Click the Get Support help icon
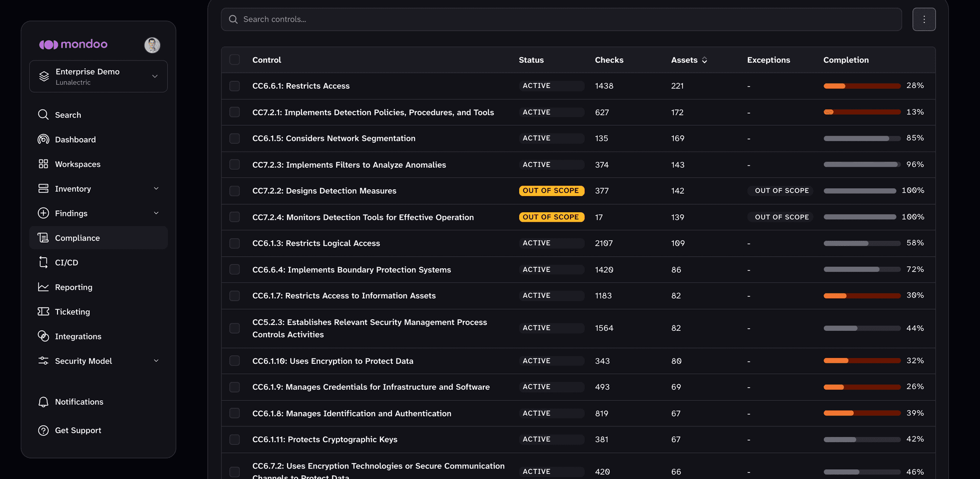This screenshot has width=980, height=479. point(44,430)
